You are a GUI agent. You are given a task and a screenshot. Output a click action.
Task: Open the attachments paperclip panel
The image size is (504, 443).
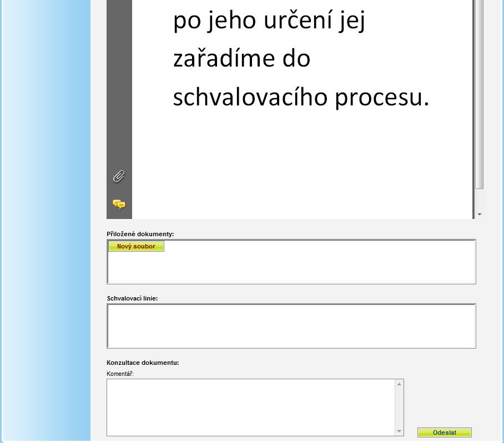coord(119,176)
